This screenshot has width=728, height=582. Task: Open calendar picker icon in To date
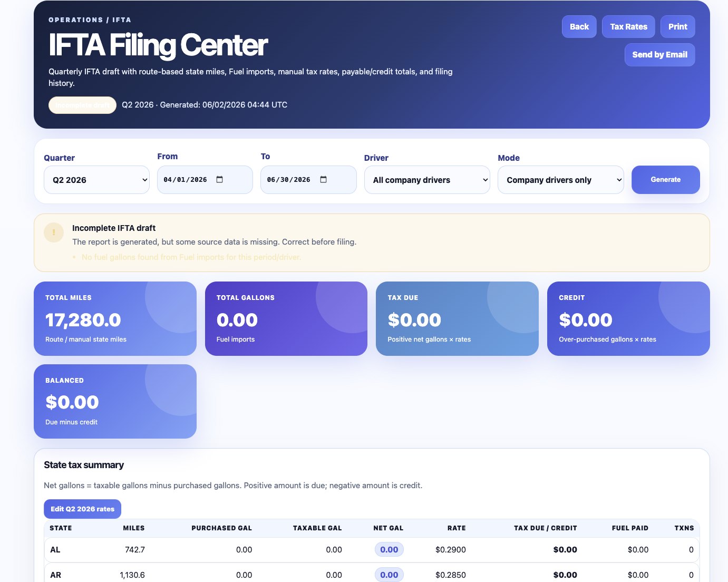[x=324, y=179]
